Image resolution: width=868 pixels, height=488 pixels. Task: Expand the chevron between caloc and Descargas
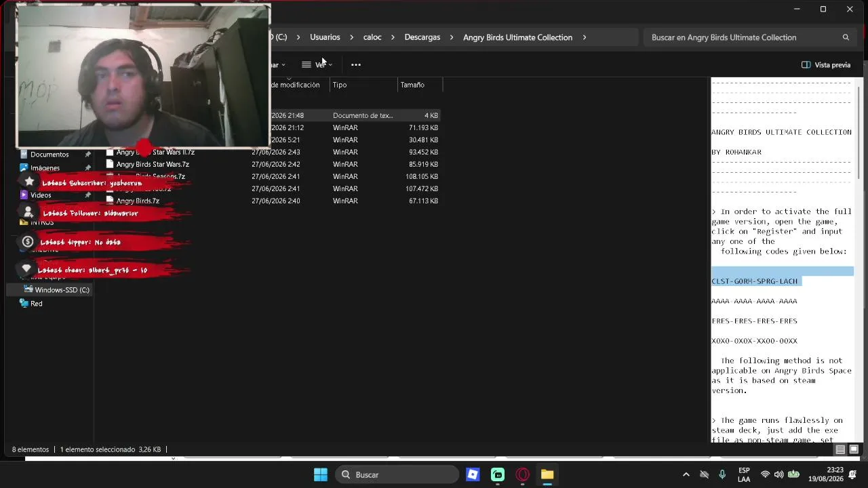393,37
